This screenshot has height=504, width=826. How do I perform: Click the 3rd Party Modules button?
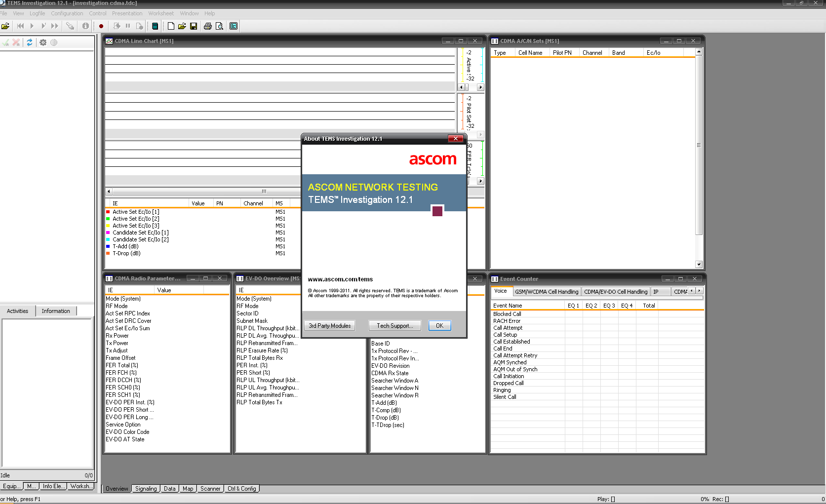tap(330, 326)
